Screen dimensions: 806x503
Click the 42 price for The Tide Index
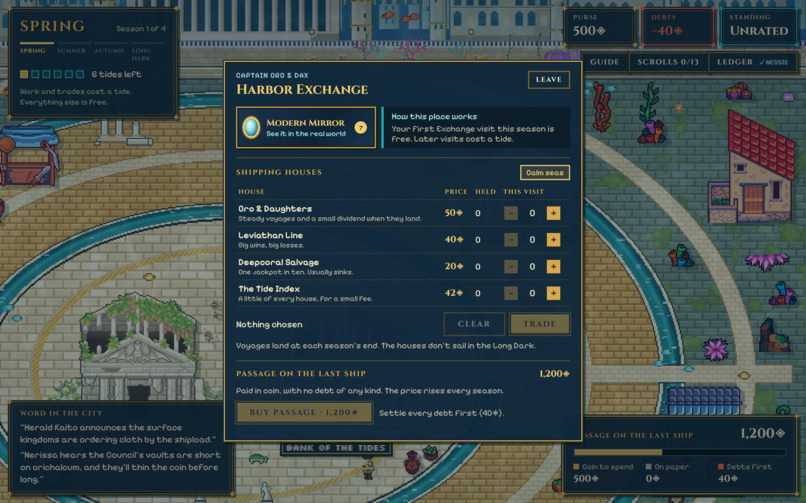[453, 293]
